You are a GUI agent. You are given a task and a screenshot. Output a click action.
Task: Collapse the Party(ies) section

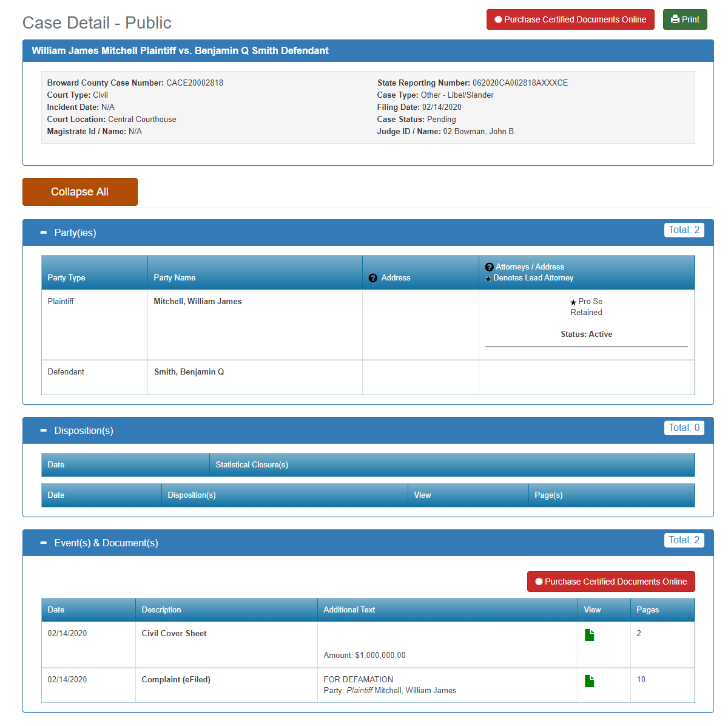(x=43, y=232)
